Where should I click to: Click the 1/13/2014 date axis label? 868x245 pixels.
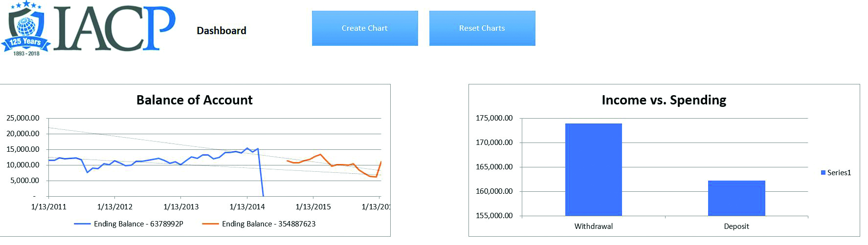(247, 207)
